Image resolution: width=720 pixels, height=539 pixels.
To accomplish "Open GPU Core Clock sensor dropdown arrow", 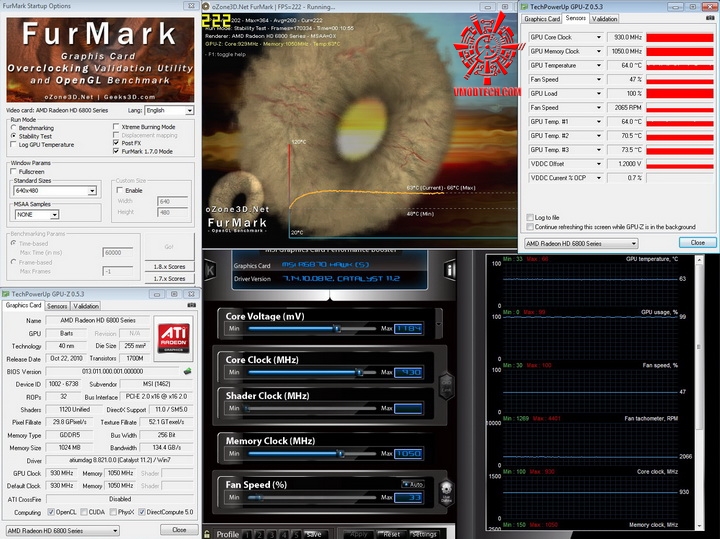I will point(599,37).
